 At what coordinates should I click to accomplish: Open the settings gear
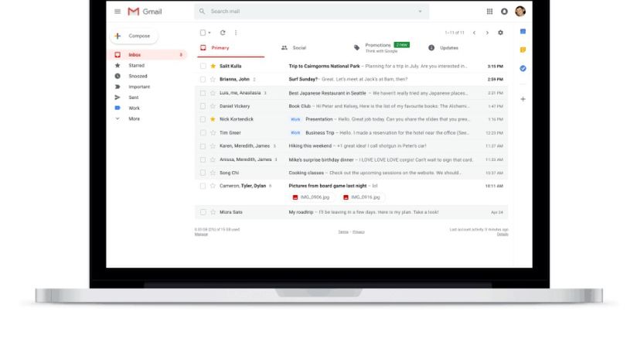tap(500, 33)
